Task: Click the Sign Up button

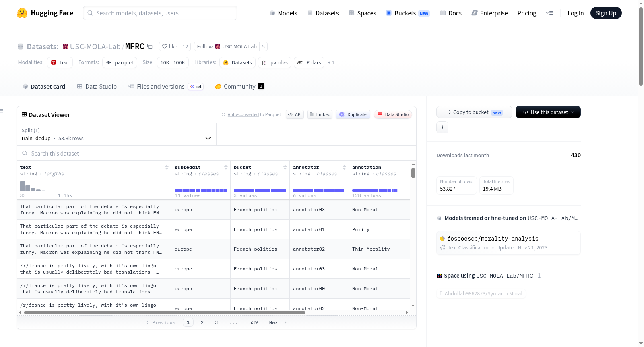Action: (x=606, y=13)
